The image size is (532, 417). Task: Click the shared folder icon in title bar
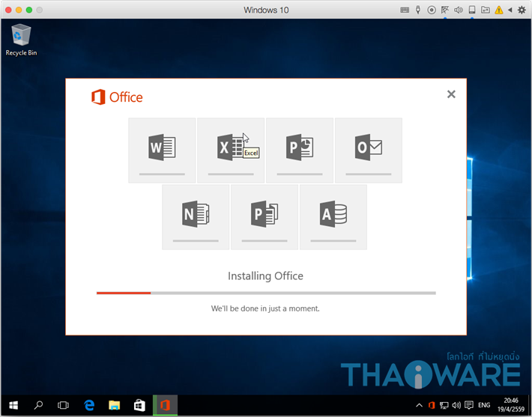[x=486, y=10]
